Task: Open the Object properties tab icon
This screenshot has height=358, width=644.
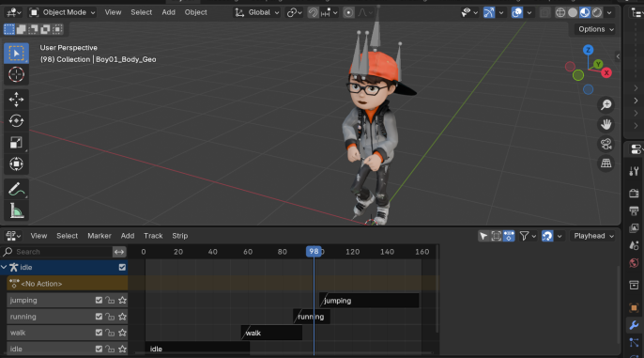Action: click(634, 307)
